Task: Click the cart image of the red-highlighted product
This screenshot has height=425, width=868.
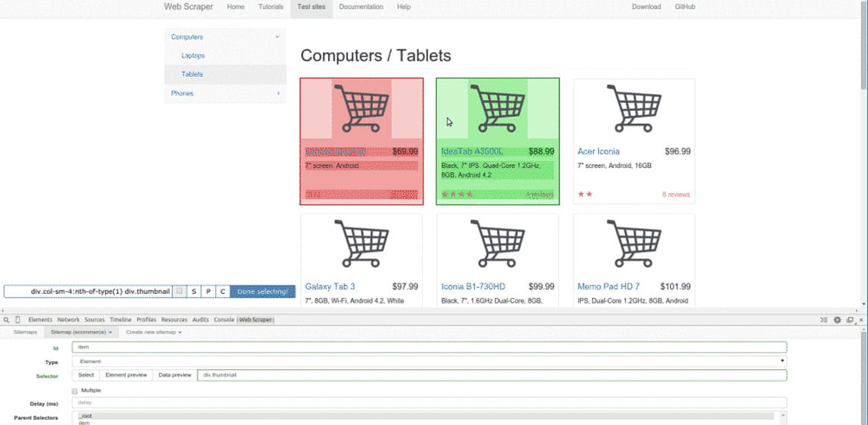Action: point(362,108)
